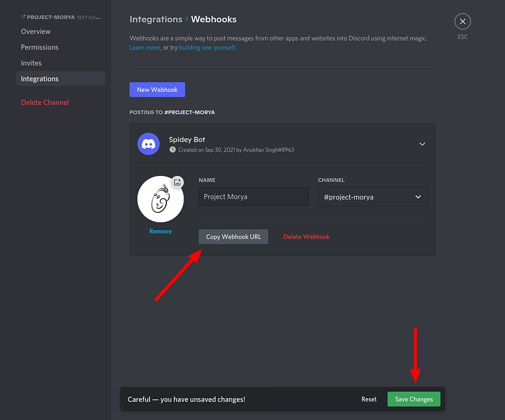Click the Spidey Bot webhook title
The height and width of the screenshot is (420, 505).
coord(187,140)
